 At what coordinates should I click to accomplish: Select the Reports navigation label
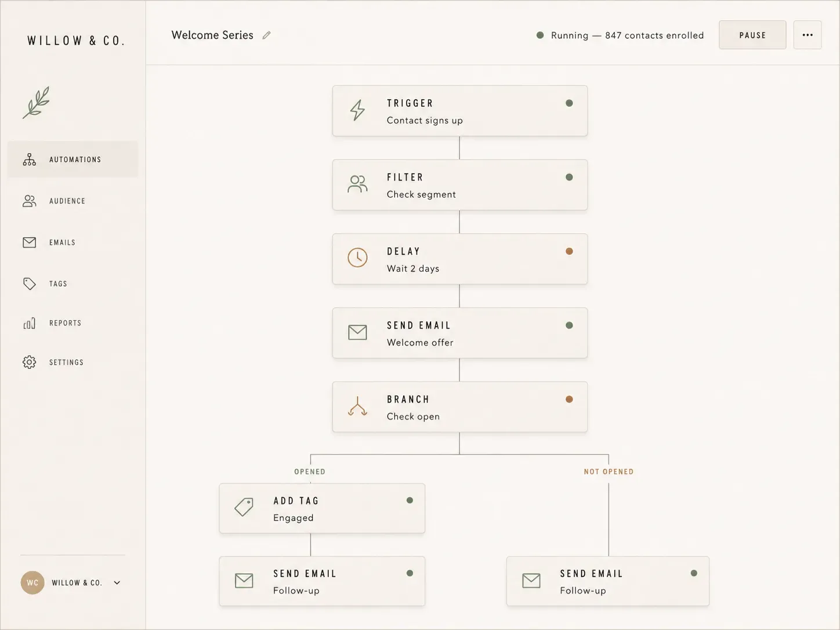65,323
